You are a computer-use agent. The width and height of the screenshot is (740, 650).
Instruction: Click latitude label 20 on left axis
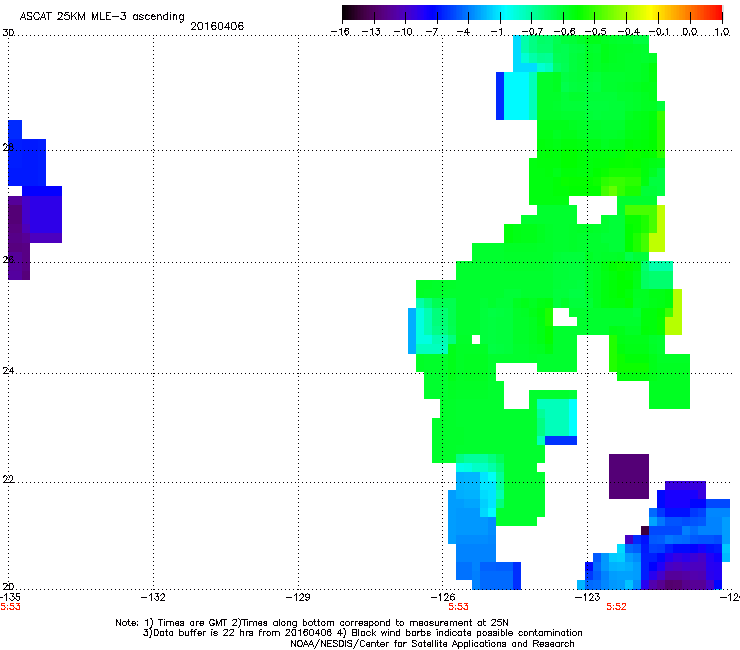8,586
